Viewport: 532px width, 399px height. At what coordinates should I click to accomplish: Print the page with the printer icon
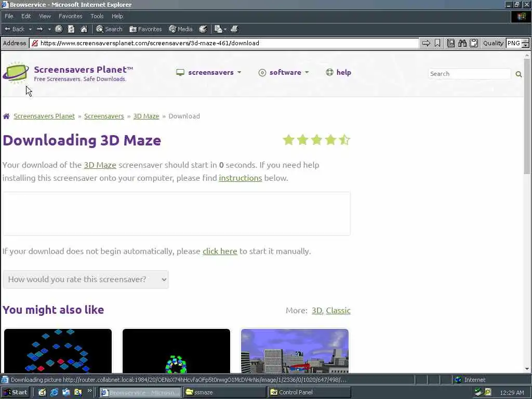point(234,29)
